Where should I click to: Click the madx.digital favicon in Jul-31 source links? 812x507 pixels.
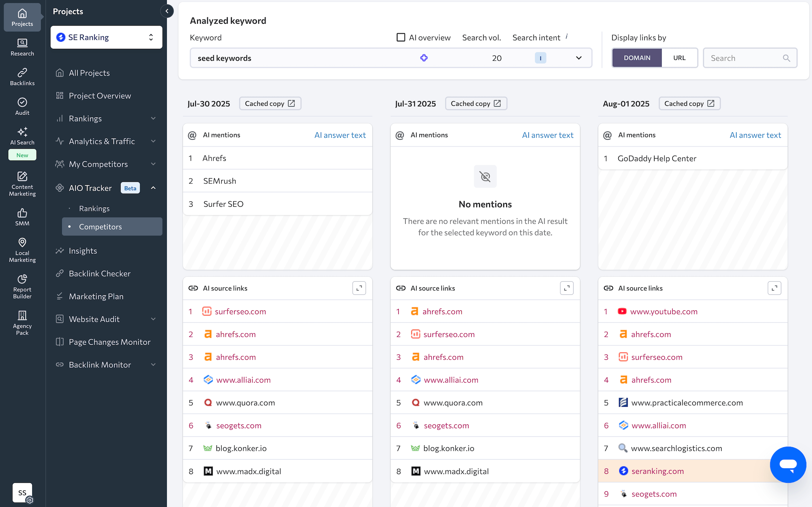tap(416, 471)
